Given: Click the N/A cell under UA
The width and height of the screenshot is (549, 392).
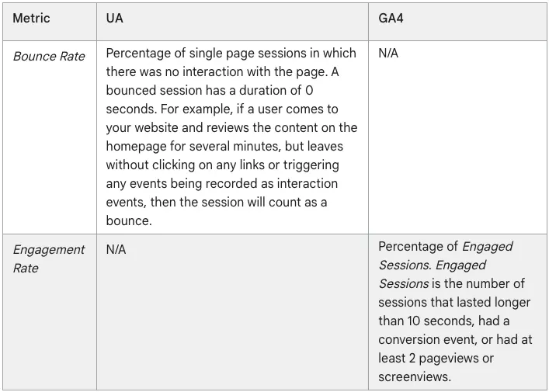Looking at the screenshot, I should [x=116, y=249].
